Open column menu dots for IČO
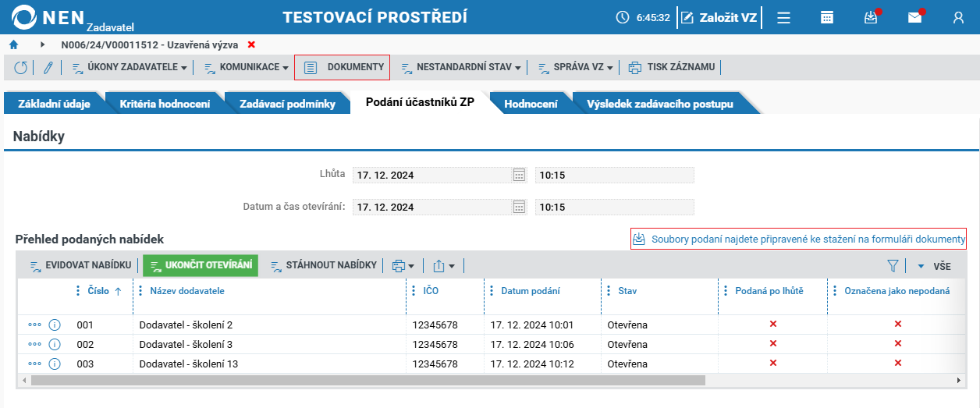980x408 pixels. coord(414,291)
